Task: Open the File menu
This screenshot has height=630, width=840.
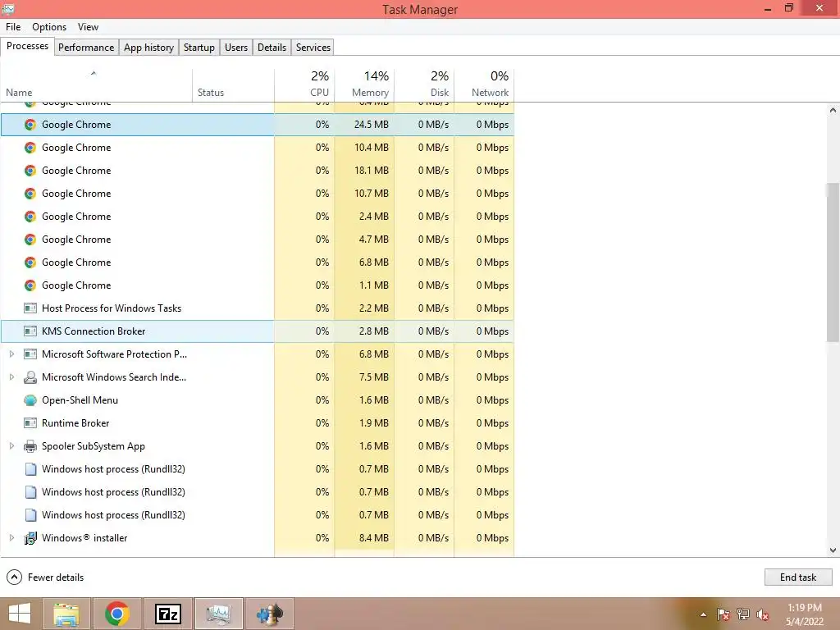Action: pyautogui.click(x=13, y=27)
